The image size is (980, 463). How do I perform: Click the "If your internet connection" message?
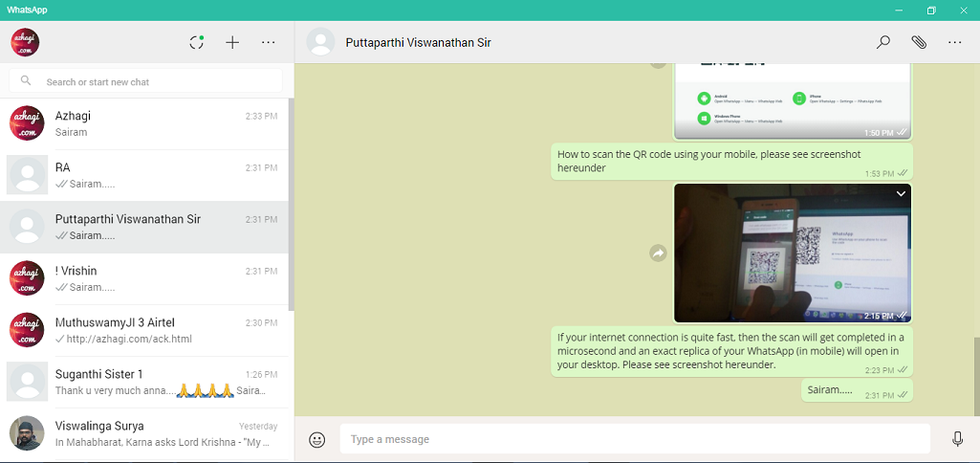coord(731,352)
